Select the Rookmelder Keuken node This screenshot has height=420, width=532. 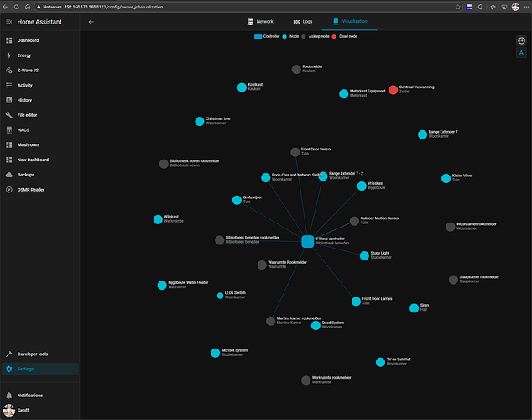[x=296, y=69]
